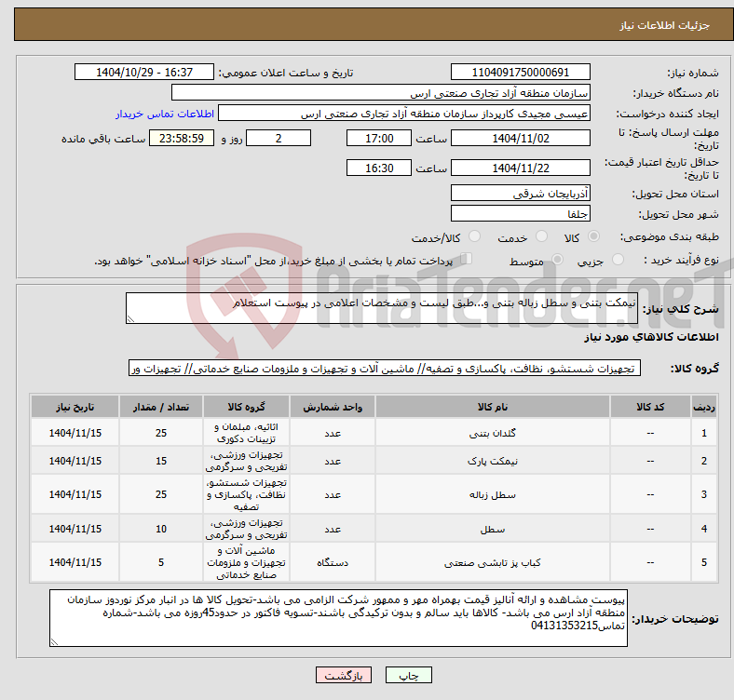734x700 pixels.
Task: Select the کالا radio button
Action: pyautogui.click(x=593, y=236)
